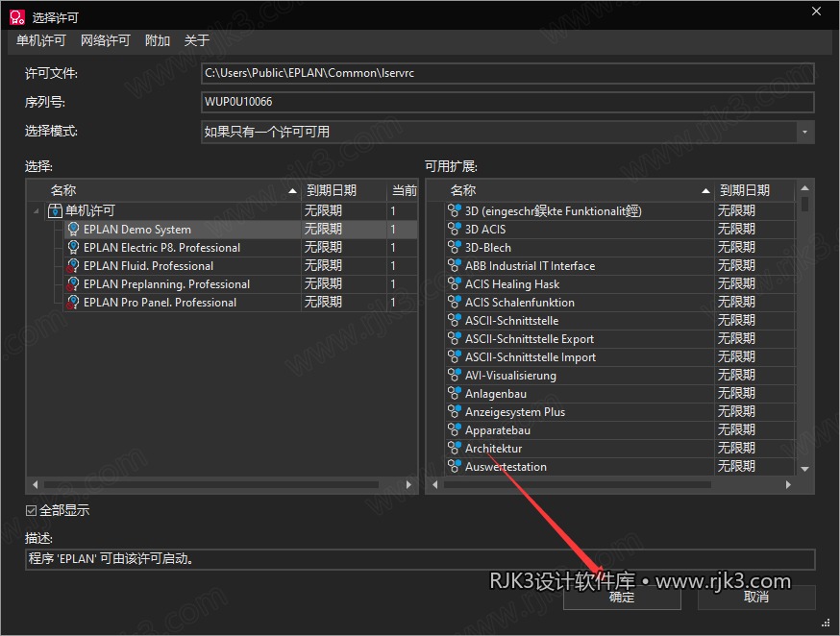840x636 pixels.
Task: Click the 到期日期 header in selection list
Action: pos(344,190)
